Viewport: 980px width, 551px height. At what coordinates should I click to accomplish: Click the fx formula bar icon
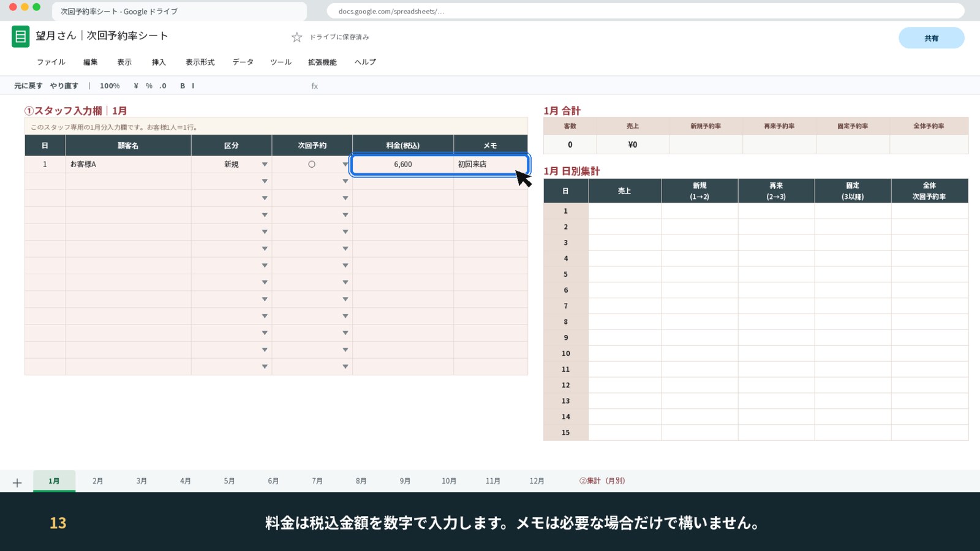click(x=315, y=86)
